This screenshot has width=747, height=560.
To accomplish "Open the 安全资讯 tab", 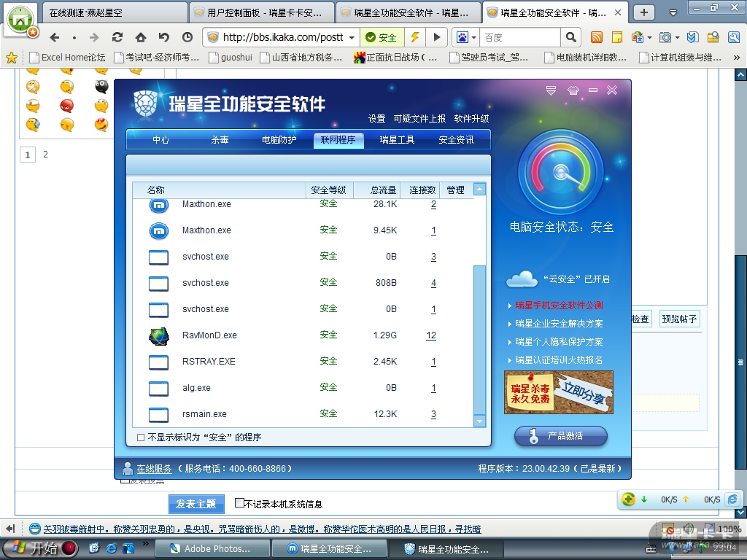I will [457, 139].
